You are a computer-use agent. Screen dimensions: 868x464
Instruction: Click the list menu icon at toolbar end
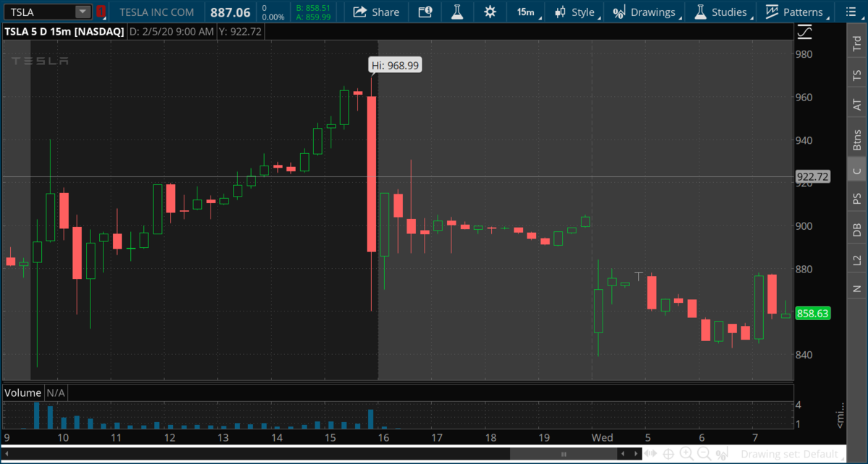point(851,12)
